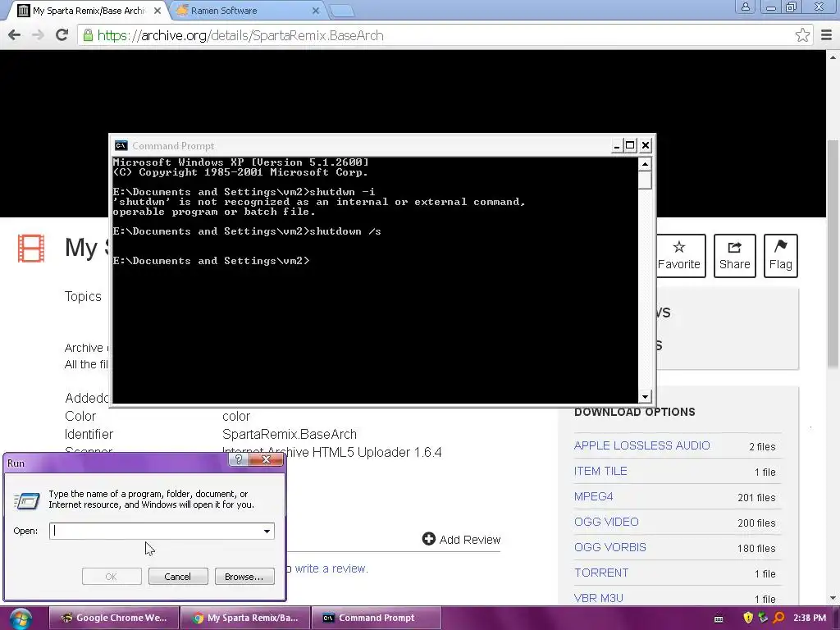
Task: Open the Chrome hamburger menu
Action: coord(827,35)
